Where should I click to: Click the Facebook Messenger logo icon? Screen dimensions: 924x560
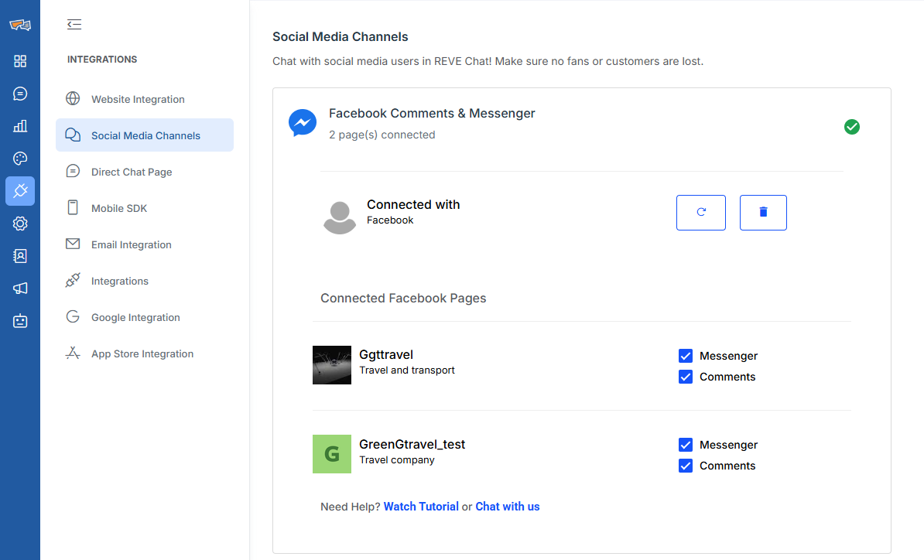coord(303,123)
